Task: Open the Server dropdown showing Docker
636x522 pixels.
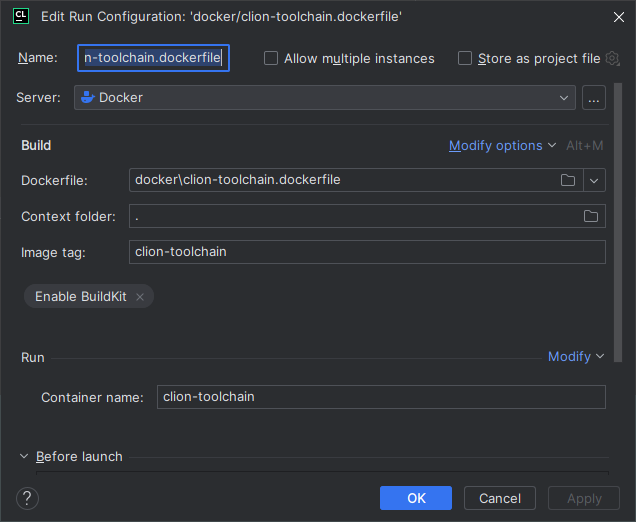Action: coord(324,98)
